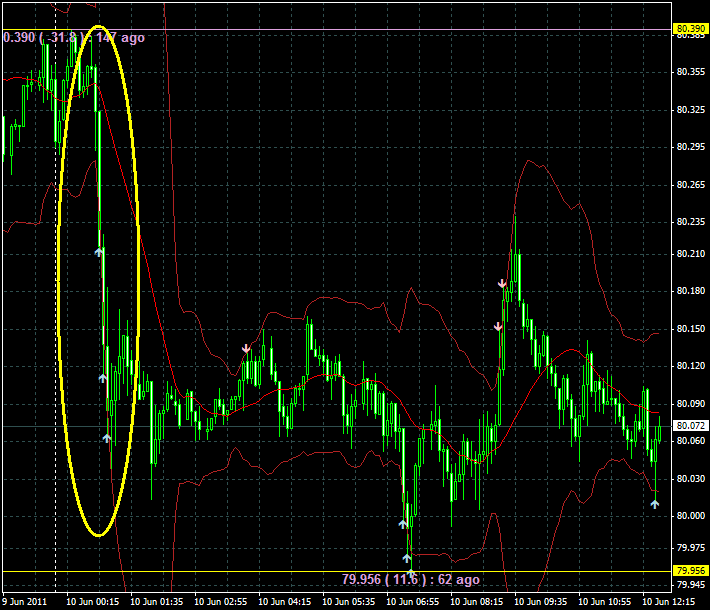Click the 80.000 level on the price scale
Image resolution: width=710 pixels, height=610 pixels.
686,516
